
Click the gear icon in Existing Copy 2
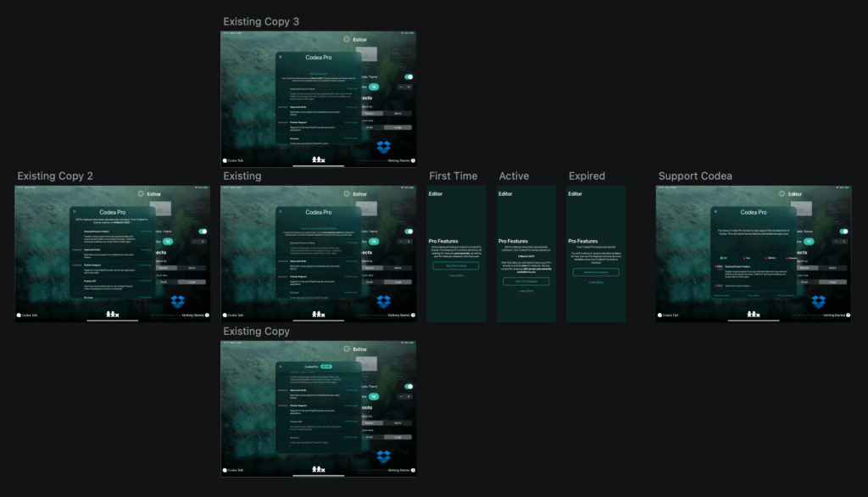[x=141, y=194]
